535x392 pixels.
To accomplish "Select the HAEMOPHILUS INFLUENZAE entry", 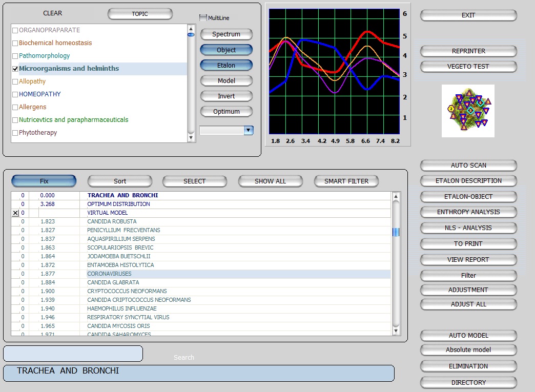I will click(121, 309).
